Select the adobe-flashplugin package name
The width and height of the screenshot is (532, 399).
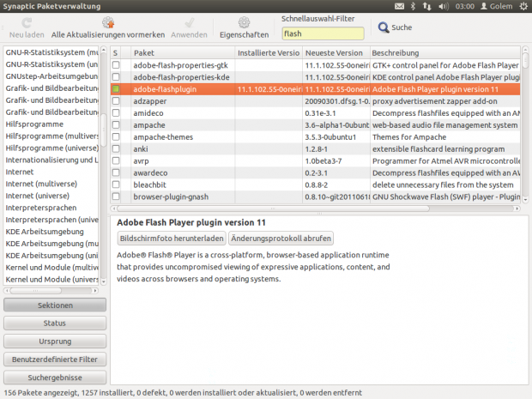pyautogui.click(x=165, y=89)
